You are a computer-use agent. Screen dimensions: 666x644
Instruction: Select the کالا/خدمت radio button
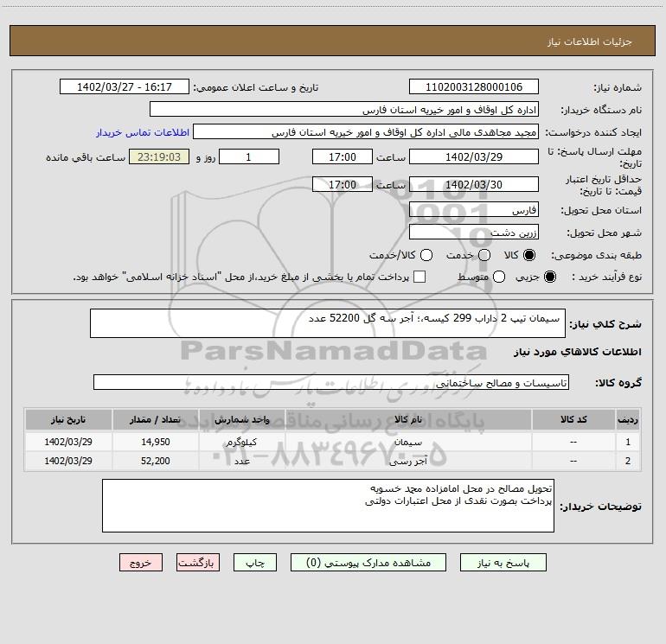click(x=426, y=255)
